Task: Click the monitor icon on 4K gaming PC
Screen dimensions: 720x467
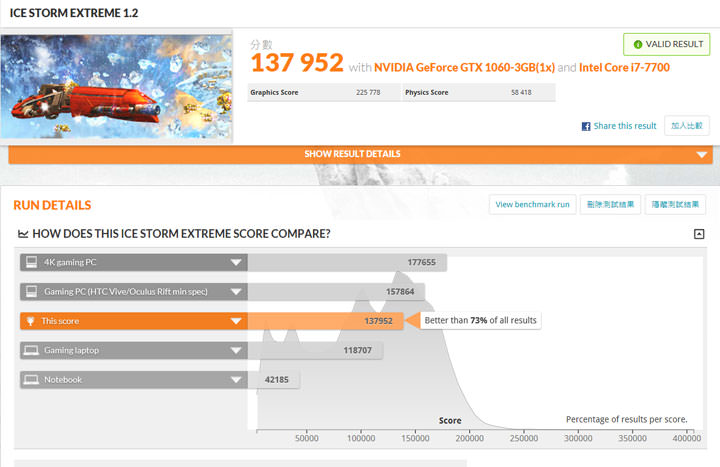Action: click(x=31, y=262)
